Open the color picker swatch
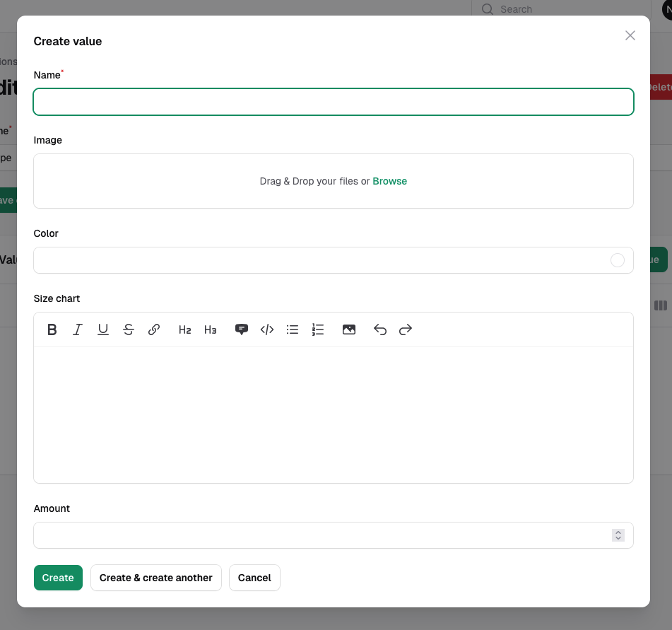 618,260
